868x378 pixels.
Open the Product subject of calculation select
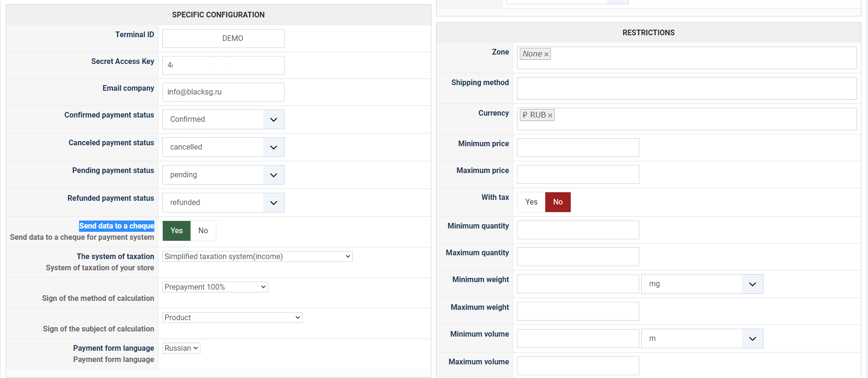232,318
